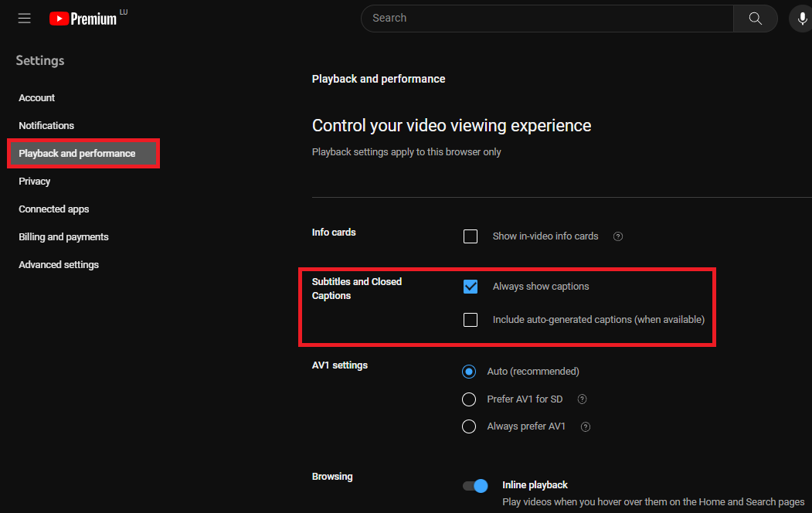Open the hamburger guide menu

pos(25,19)
